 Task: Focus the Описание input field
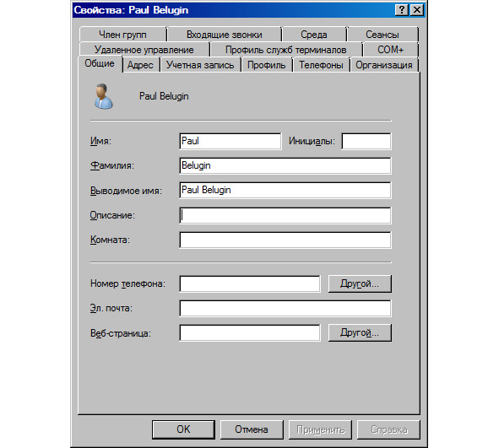pos(285,215)
